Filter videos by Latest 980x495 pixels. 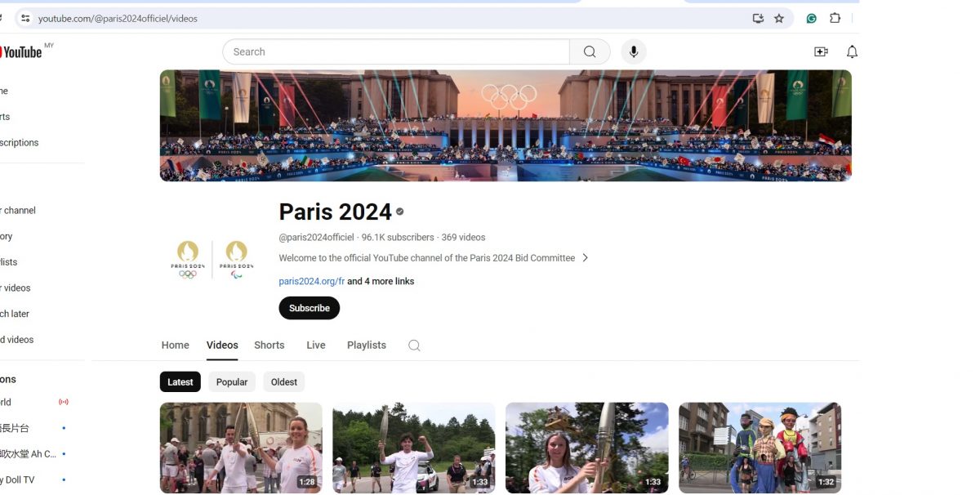click(x=180, y=382)
